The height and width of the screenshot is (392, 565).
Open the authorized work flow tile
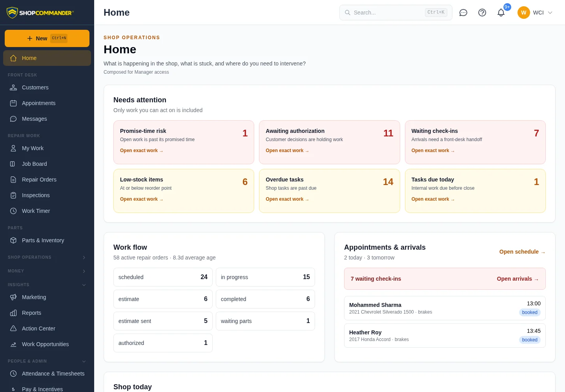pos(163,343)
